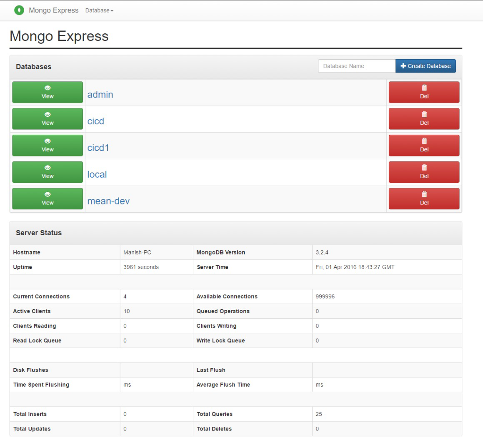The image size is (483, 448).
Task: Click the large Mongo Express page title
Action: pos(59,36)
